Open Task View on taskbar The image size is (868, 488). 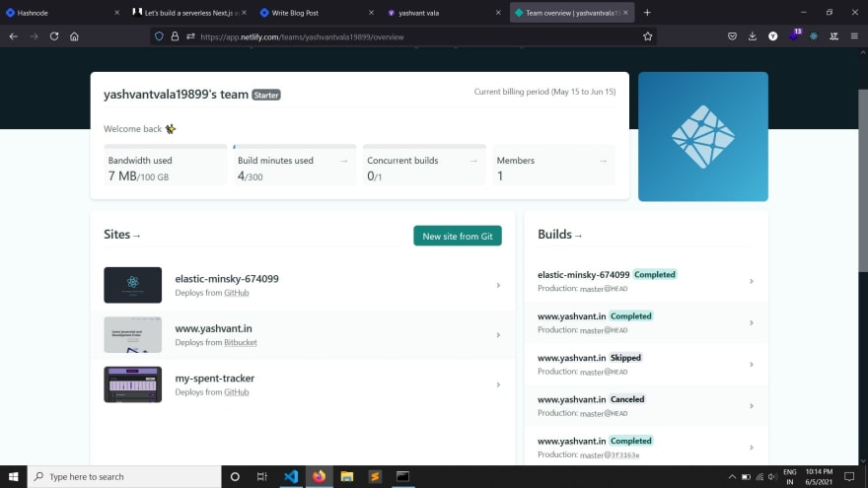click(262, 476)
